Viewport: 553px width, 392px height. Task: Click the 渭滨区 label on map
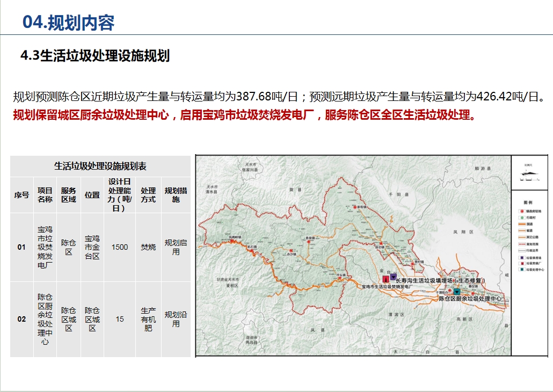point(396,314)
